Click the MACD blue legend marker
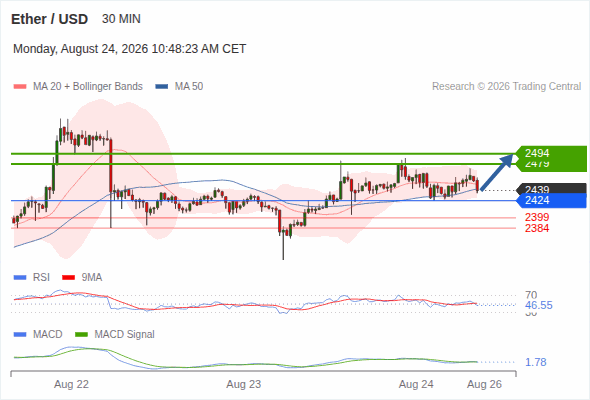The width and height of the screenshot is (590, 400). 20,335
